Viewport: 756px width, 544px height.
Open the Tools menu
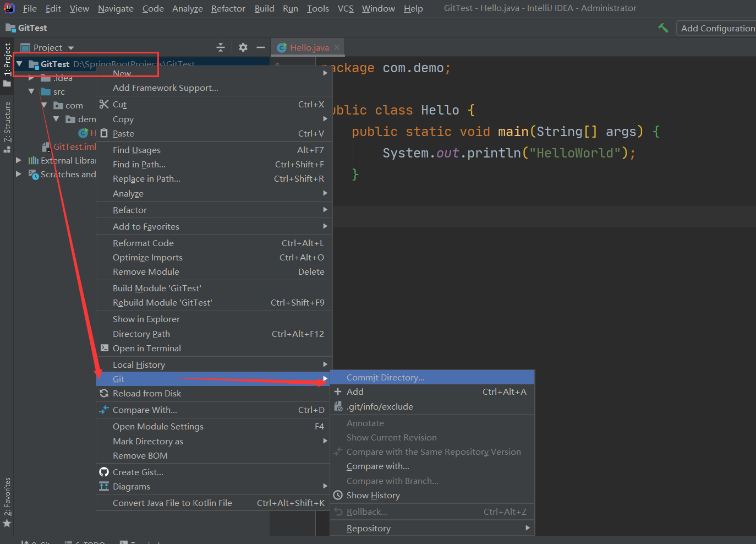(318, 8)
